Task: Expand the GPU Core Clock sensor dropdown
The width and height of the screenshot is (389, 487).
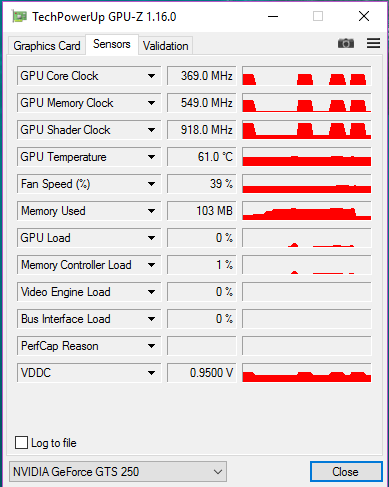Action: click(151, 76)
